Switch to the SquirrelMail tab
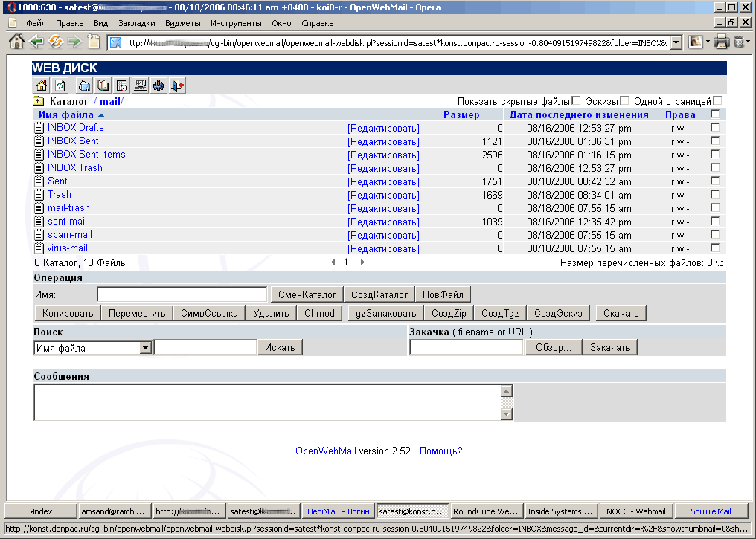This screenshot has width=756, height=539. coord(711,511)
